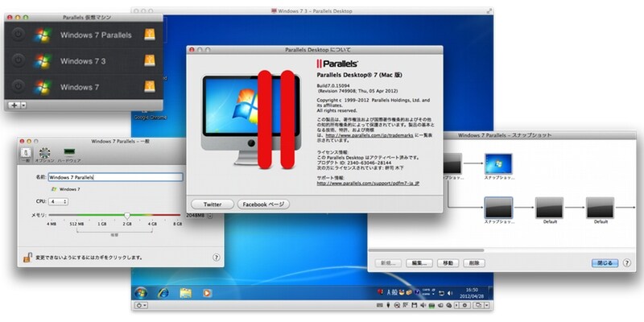Power on the Windows 7 Parallels VM
Image resolution: width=644 pixels, height=322 pixels.
[x=17, y=35]
